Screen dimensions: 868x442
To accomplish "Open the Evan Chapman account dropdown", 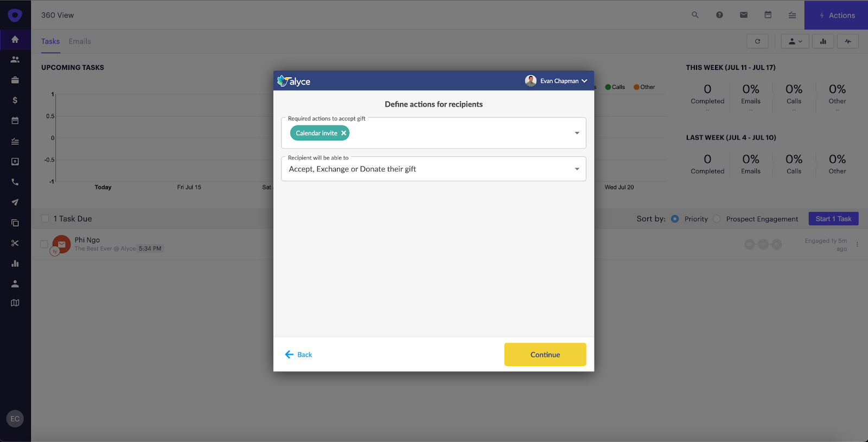I will (x=556, y=81).
